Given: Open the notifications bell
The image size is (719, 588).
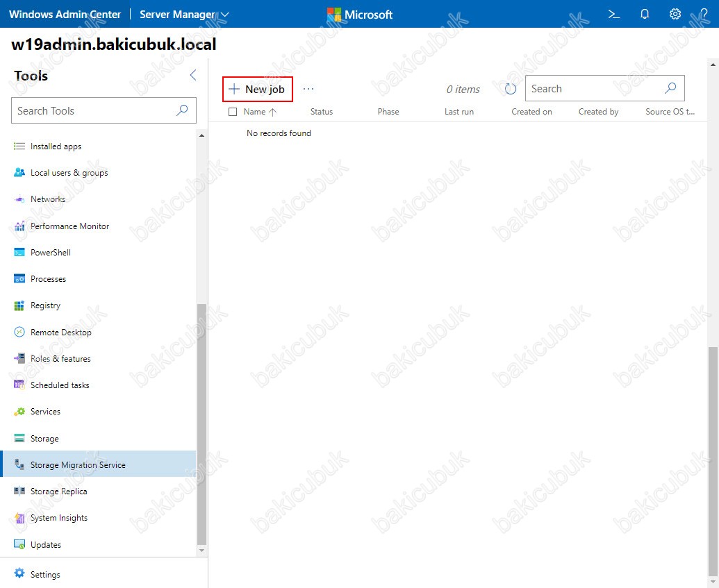Looking at the screenshot, I should click(x=645, y=14).
